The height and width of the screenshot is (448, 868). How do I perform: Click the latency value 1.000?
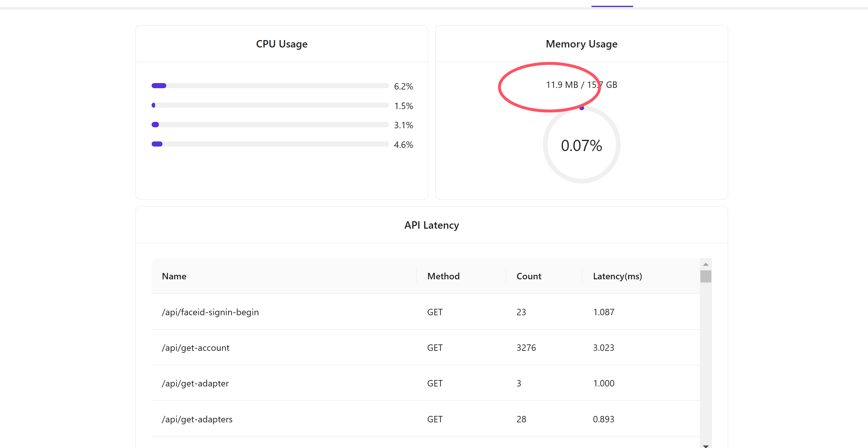coord(603,383)
